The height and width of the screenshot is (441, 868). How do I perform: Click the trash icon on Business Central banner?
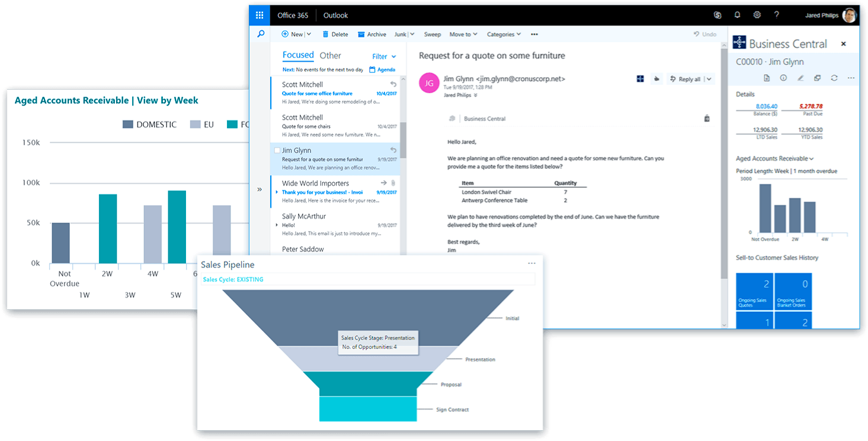pyautogui.click(x=707, y=119)
